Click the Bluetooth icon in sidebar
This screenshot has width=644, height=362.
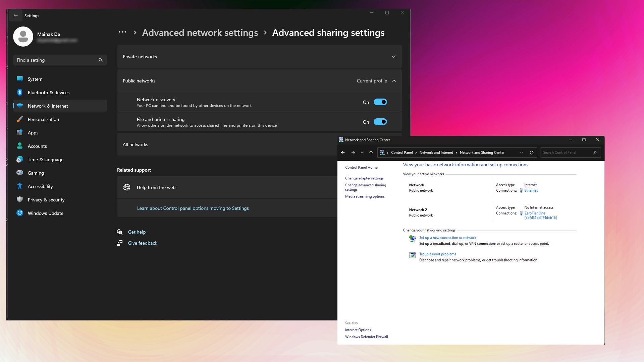tap(20, 93)
